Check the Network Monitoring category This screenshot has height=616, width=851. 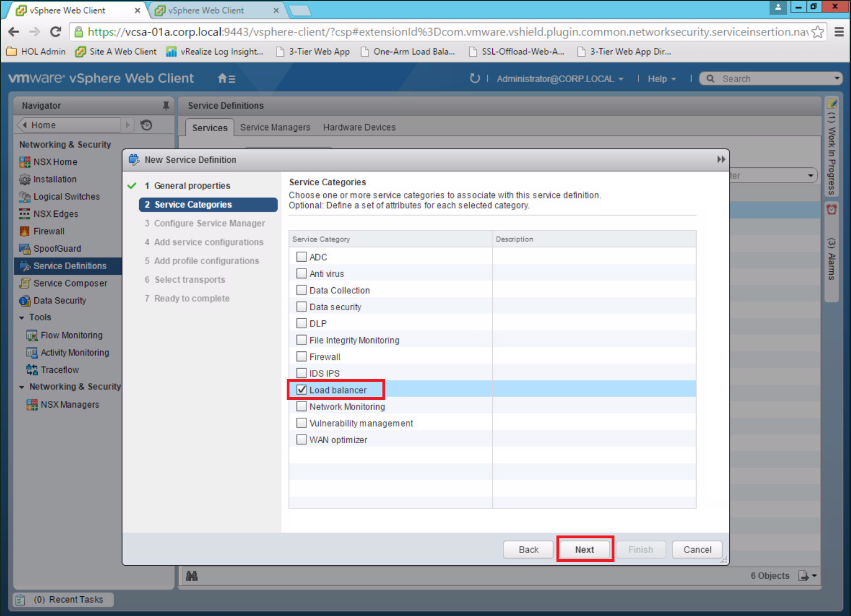[x=302, y=407]
